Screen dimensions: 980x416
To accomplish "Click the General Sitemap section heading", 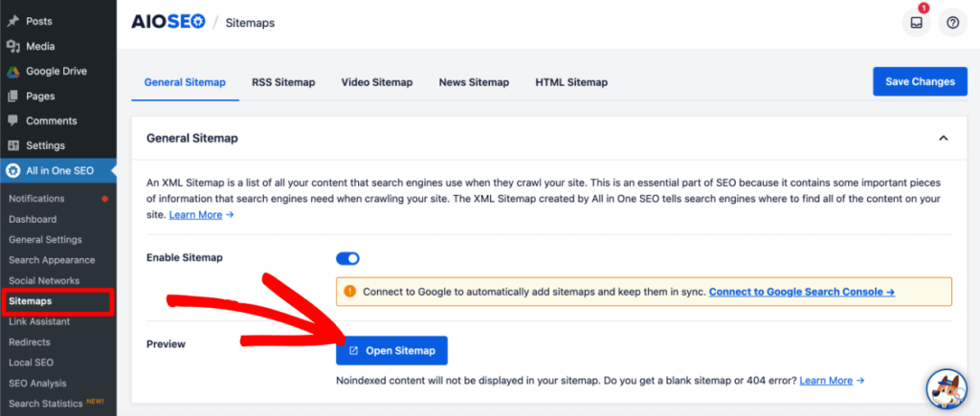I will click(191, 138).
